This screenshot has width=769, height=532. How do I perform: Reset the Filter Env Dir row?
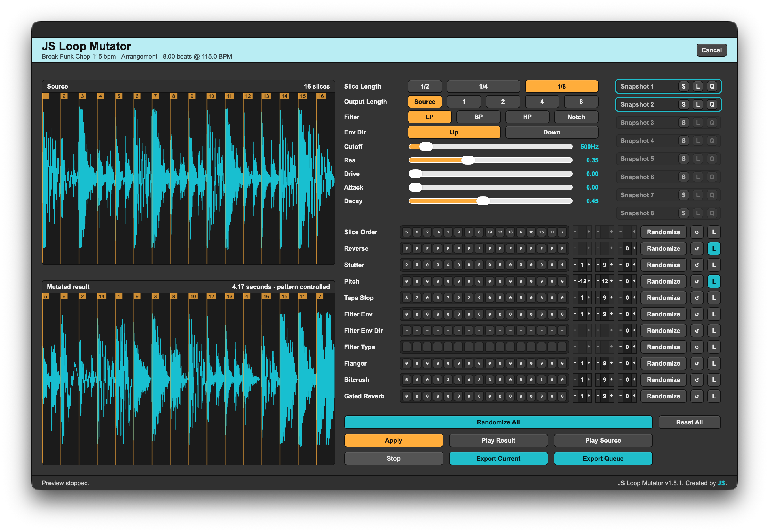pos(697,331)
